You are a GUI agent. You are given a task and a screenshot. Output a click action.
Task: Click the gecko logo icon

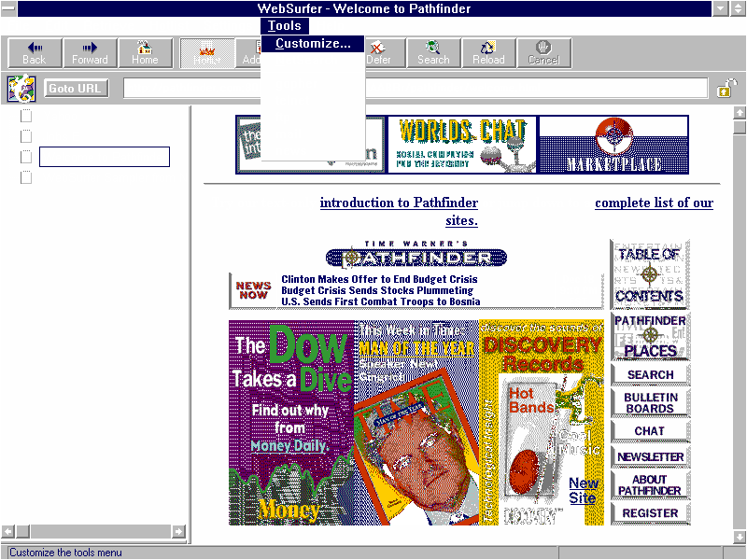21,88
